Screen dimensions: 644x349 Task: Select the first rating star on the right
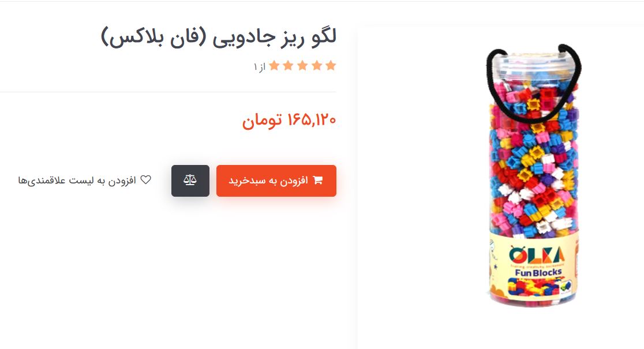[331, 66]
